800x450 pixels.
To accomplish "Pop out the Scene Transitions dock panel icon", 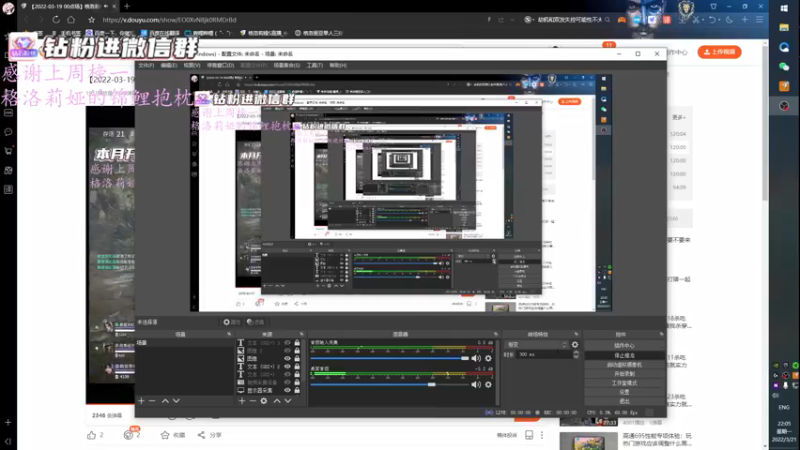I will 577,334.
